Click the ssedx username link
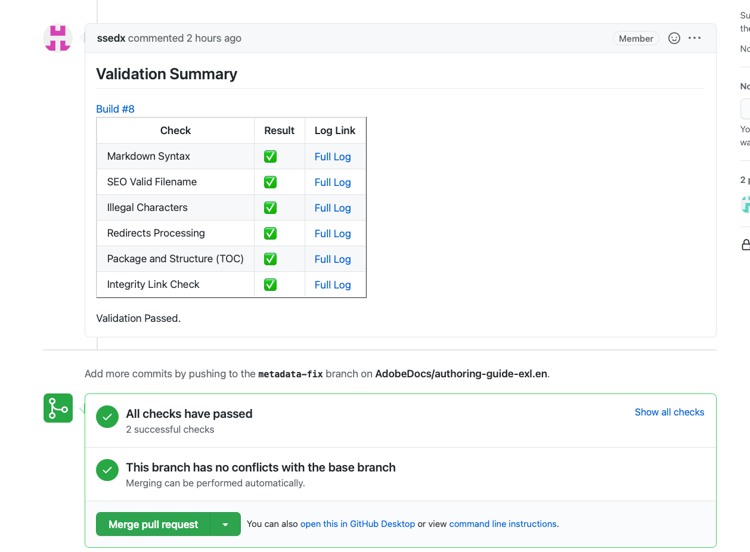 click(111, 38)
